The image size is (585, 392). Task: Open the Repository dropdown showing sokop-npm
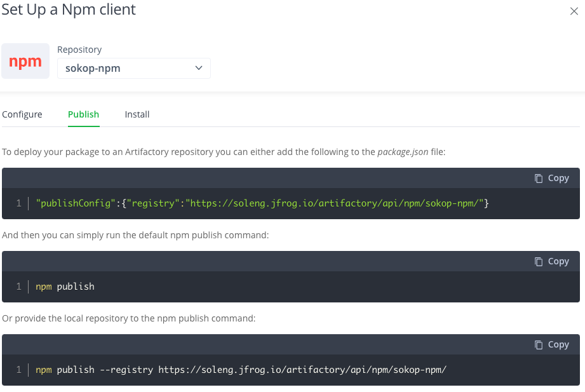click(134, 69)
